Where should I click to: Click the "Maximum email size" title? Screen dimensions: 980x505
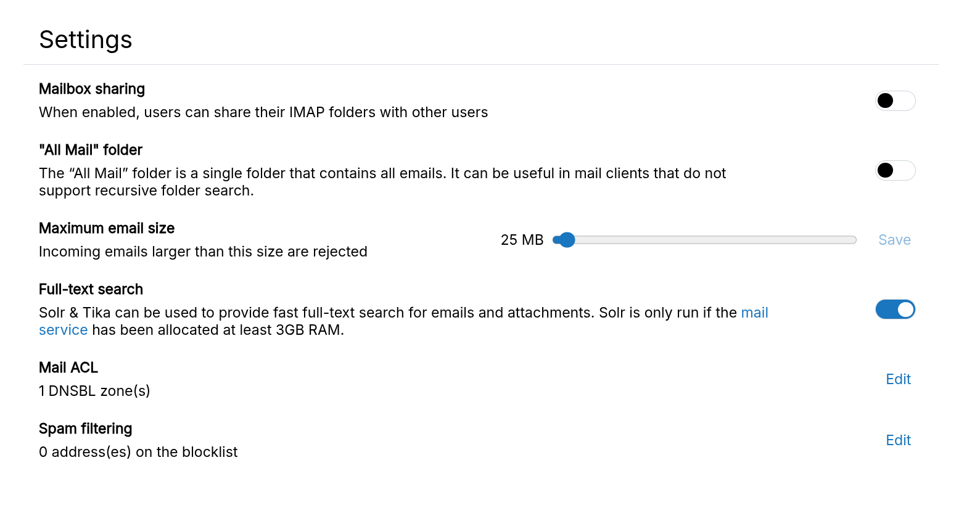point(107,228)
